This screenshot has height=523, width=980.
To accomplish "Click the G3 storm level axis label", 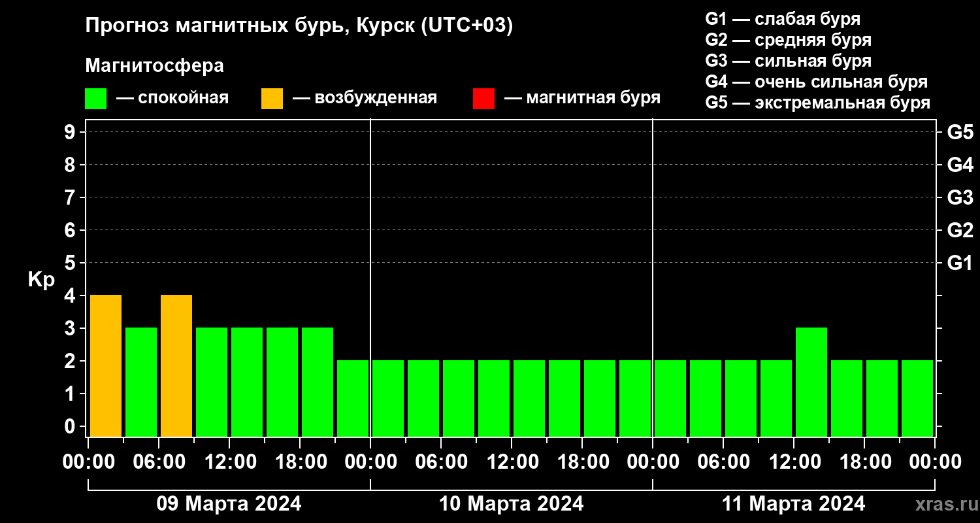I will pos(960,197).
